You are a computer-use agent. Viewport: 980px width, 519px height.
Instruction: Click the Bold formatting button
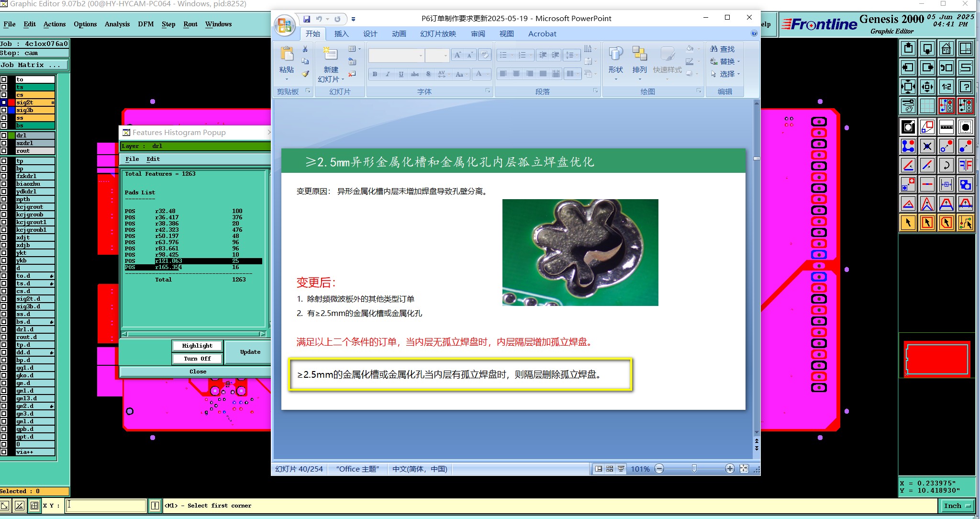pos(375,74)
